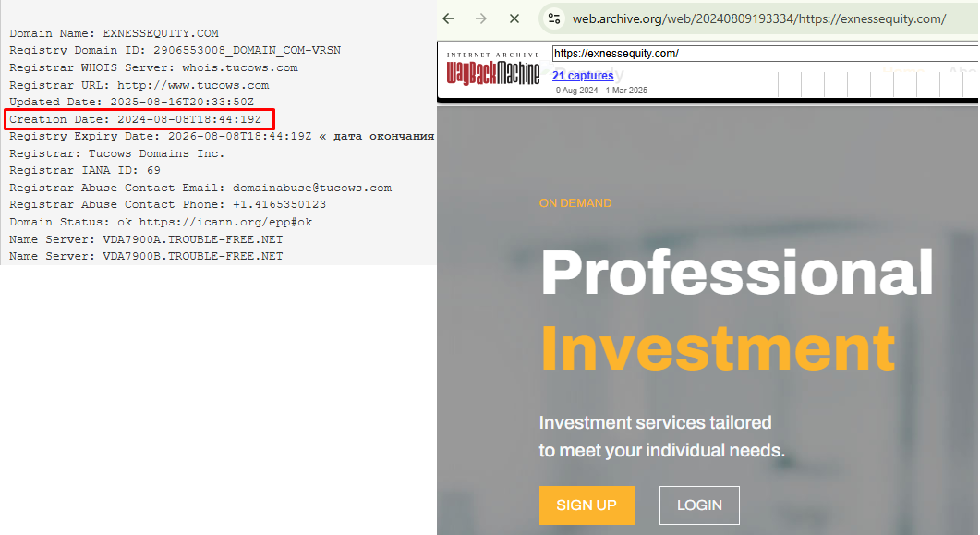This screenshot has width=980, height=535.
Task: Open the 21 captures link
Action: click(583, 76)
